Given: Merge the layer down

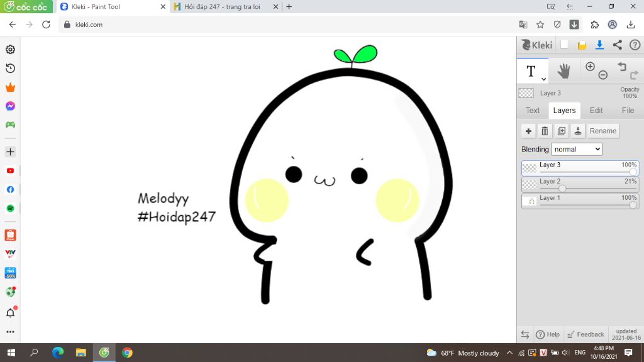Looking at the screenshot, I should click(578, 131).
